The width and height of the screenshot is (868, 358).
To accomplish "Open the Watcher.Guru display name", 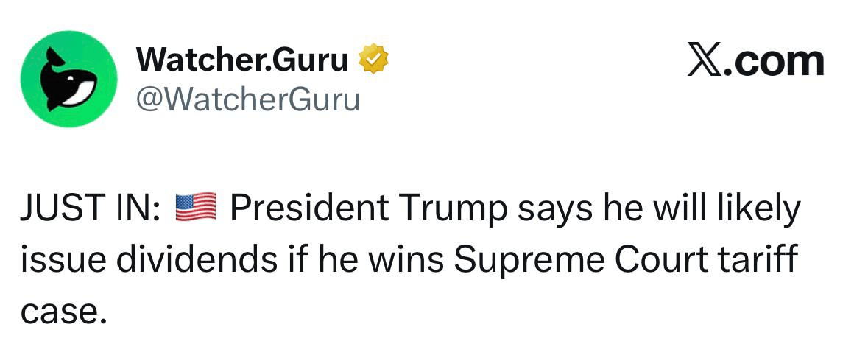I will point(243,60).
